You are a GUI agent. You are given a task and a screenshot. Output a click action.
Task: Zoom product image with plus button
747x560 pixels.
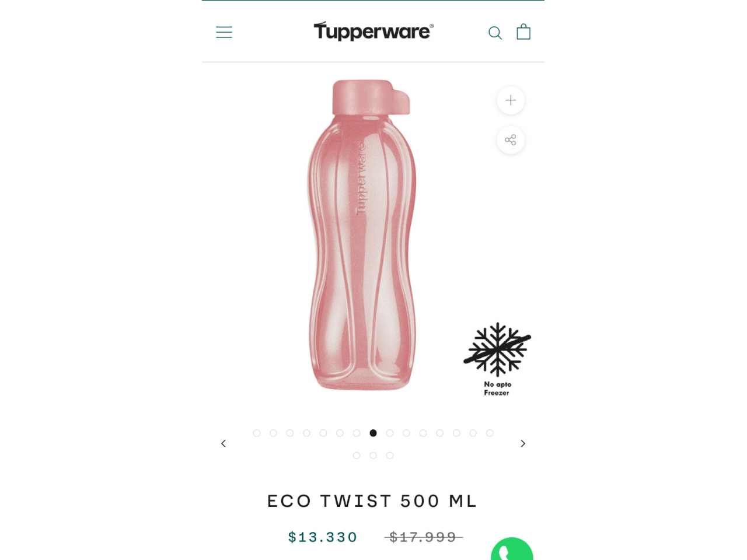[511, 100]
